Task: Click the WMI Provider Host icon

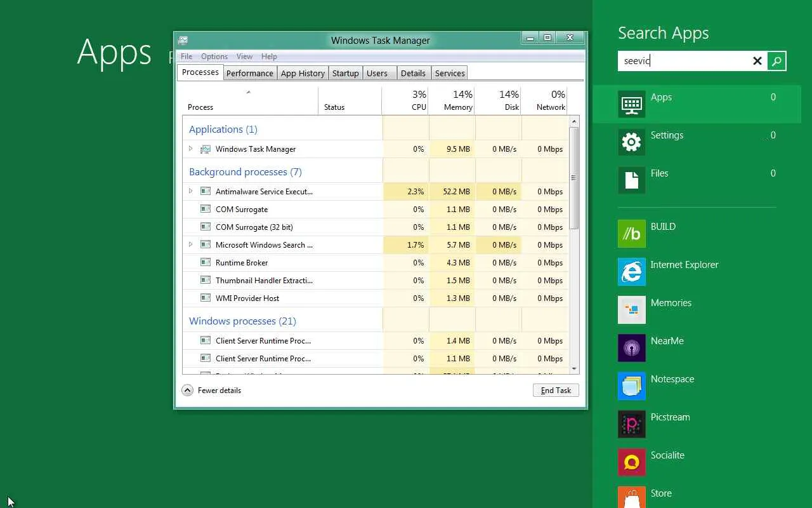Action: [x=206, y=298]
